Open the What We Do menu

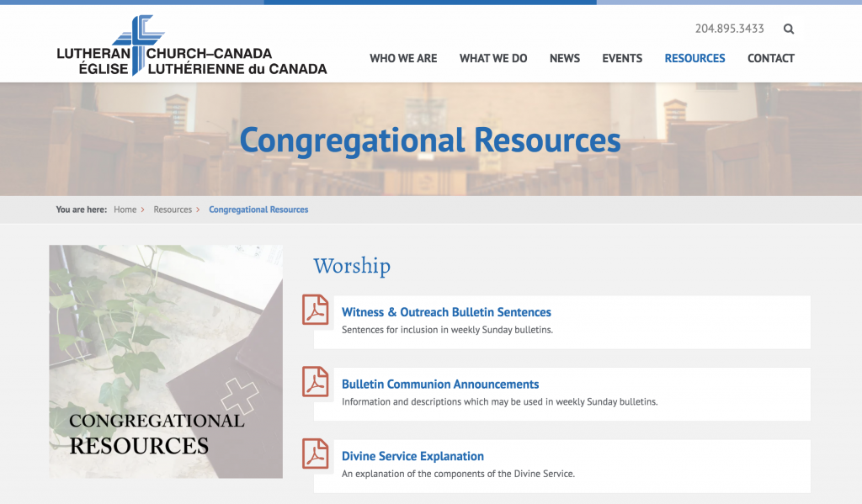[x=493, y=58]
